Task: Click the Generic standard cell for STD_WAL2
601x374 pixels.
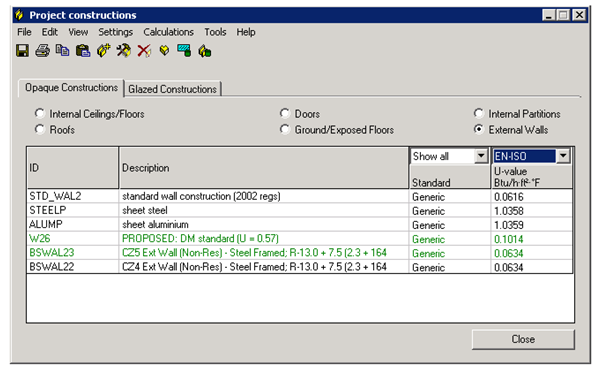Action: pos(449,197)
